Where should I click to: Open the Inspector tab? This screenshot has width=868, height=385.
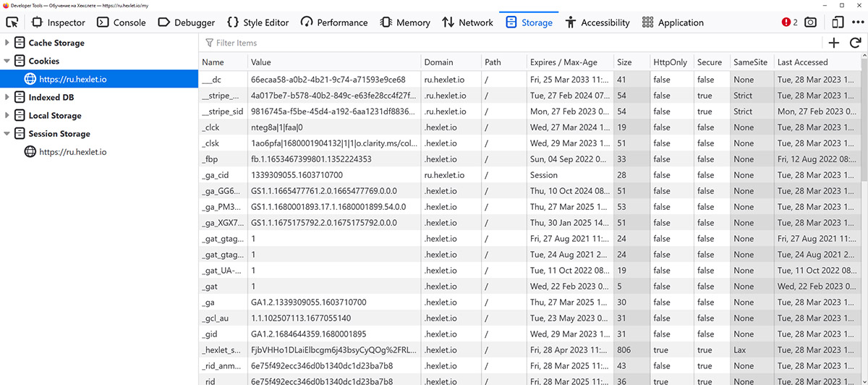57,22
